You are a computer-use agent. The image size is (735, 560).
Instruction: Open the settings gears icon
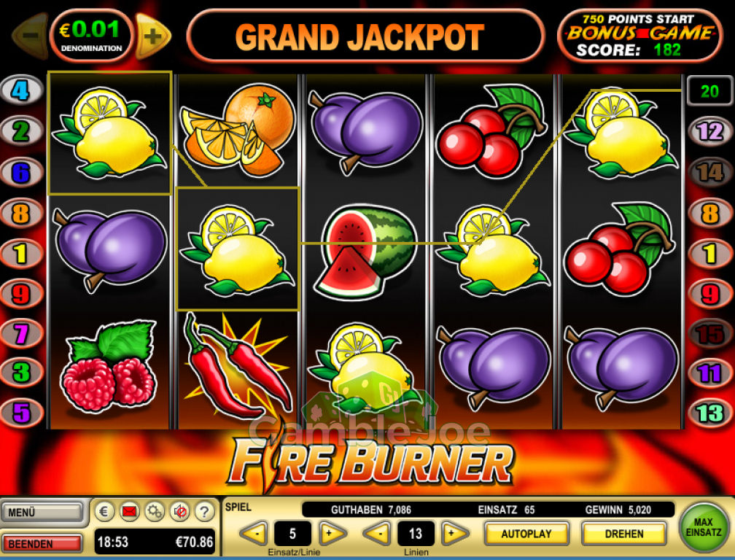point(155,511)
